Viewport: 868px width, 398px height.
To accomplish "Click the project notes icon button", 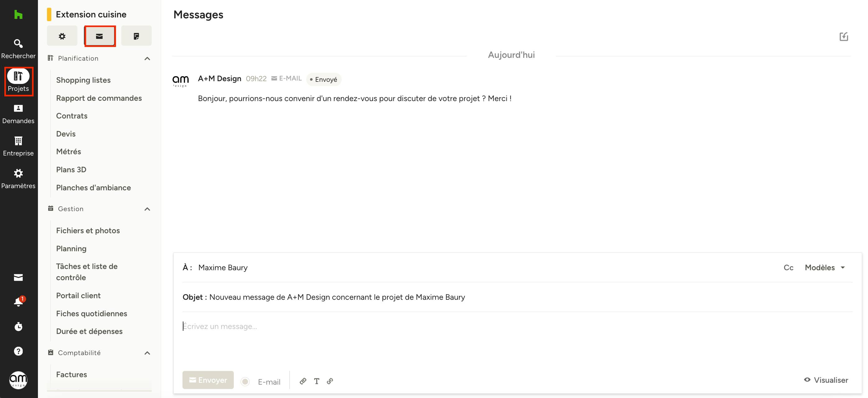I will 136,36.
